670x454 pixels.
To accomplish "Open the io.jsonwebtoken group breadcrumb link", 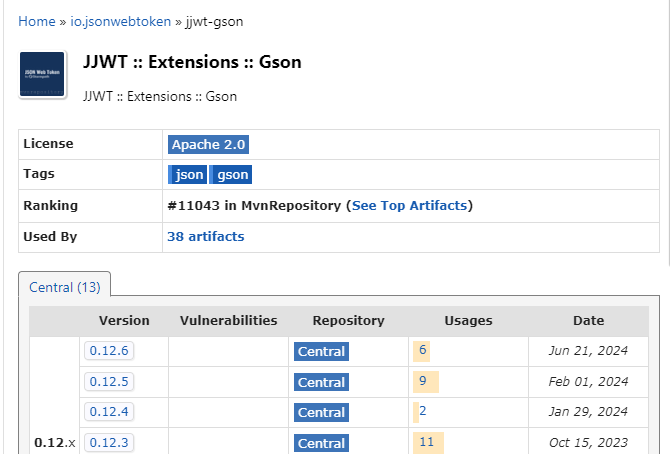I will click(120, 21).
